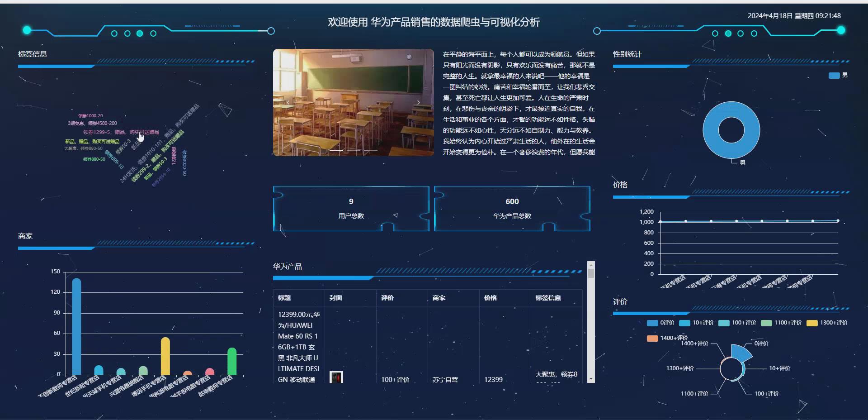Click the 用户总数 stat card showing 9

coord(351,209)
